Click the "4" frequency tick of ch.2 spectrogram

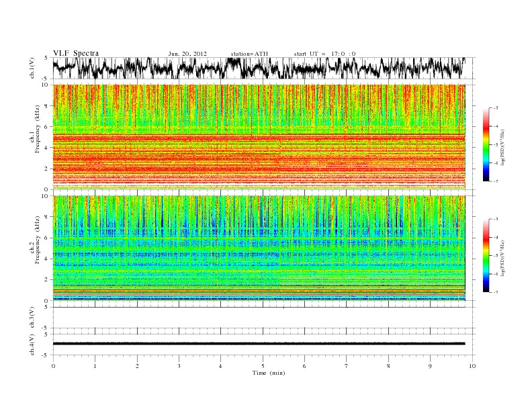pyautogui.click(x=46, y=259)
